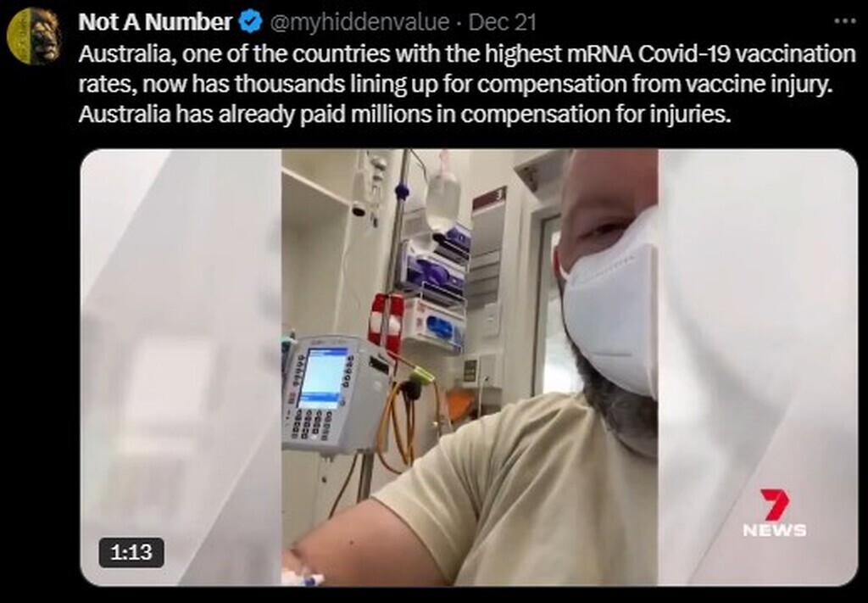868x603 pixels.
Task: Click the 1:13 video duration badge
Action: pos(131,552)
